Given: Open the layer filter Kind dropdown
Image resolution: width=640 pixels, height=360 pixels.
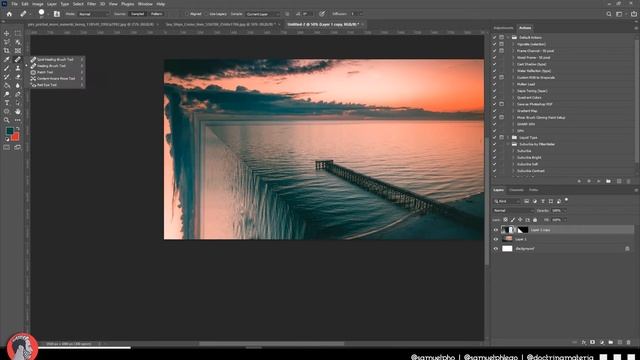Looking at the screenshot, I should point(507,201).
